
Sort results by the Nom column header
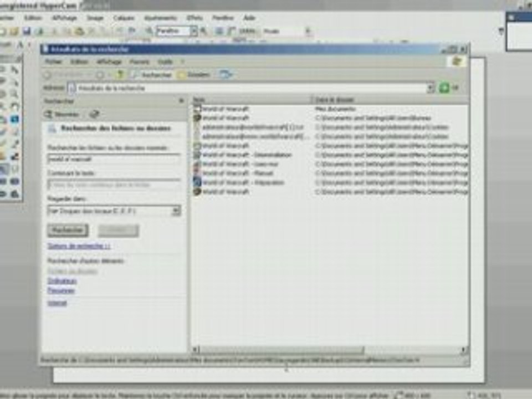click(252, 100)
